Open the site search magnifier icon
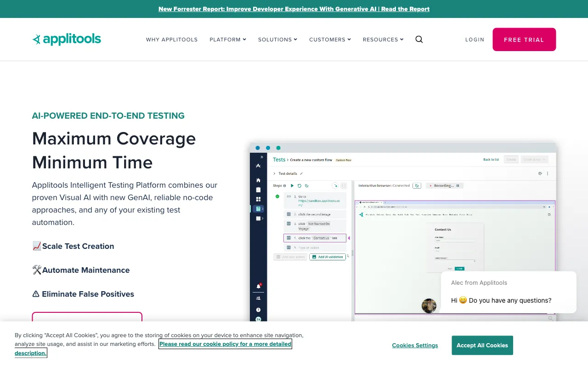Viewport: 588px width, 368px height. tap(419, 39)
